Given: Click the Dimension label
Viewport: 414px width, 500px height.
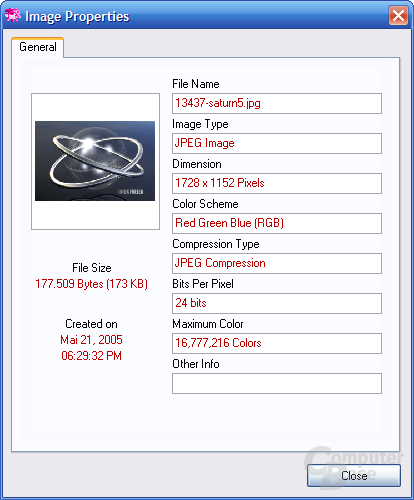Looking at the screenshot, I should coord(197,164).
